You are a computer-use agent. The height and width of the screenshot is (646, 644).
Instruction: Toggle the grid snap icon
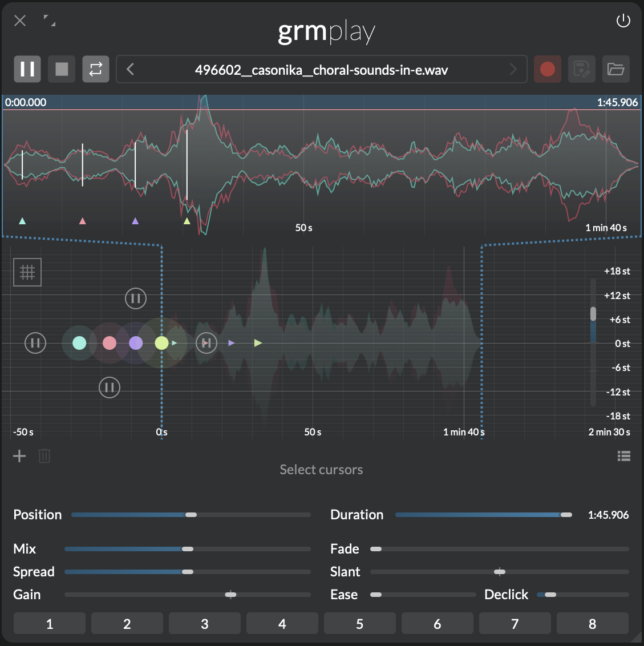tap(27, 272)
